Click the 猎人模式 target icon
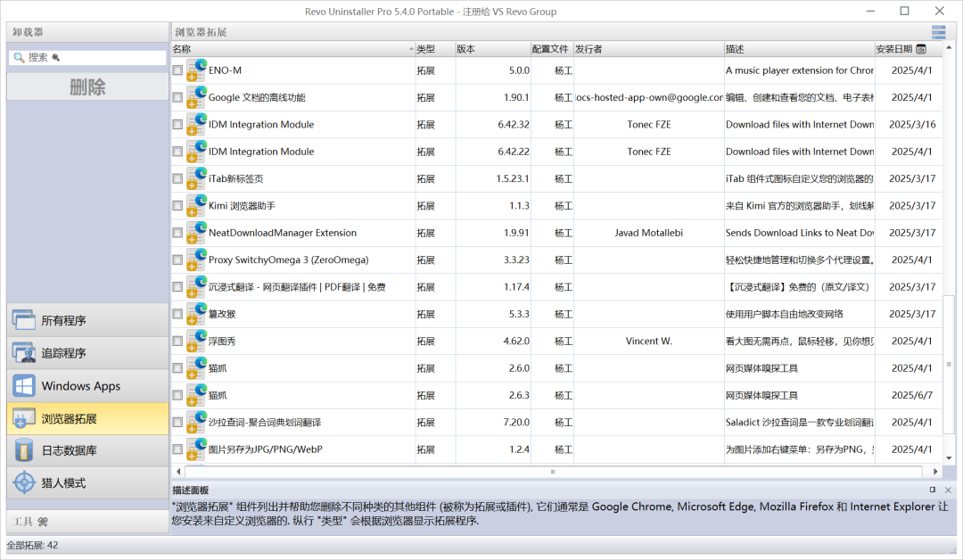This screenshot has width=963, height=560. 23,482
